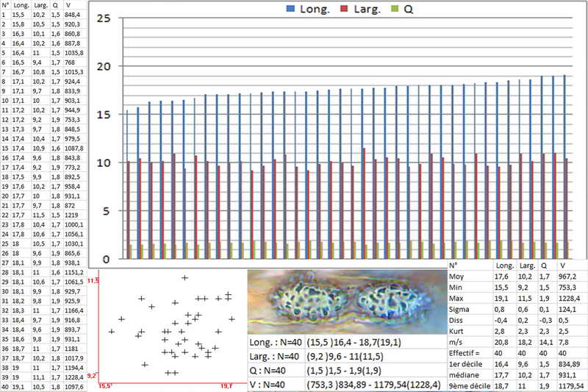Select the Sigma row label in statistics table
This screenshot has width=588, height=392.
coord(460,310)
